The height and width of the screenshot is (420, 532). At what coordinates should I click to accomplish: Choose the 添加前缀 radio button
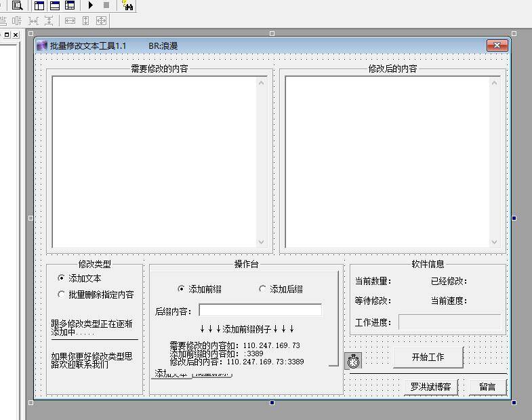point(181,289)
